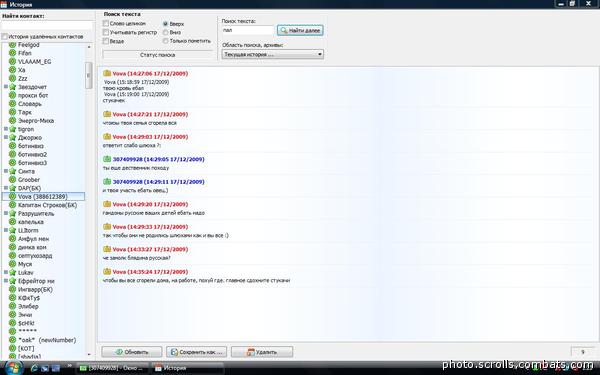600x375 pixels.
Task: Select the $cHild contact
Action: coord(26,323)
